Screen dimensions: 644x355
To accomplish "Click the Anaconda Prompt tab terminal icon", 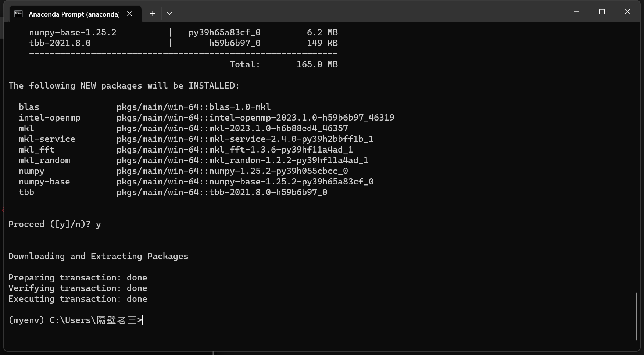I will click(x=18, y=14).
